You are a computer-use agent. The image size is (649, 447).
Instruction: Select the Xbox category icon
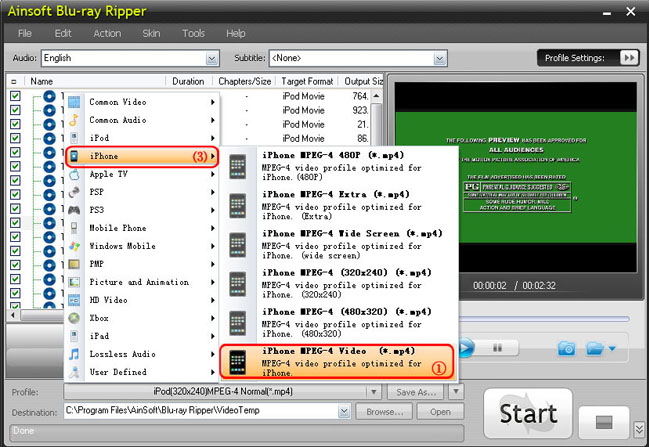(74, 318)
